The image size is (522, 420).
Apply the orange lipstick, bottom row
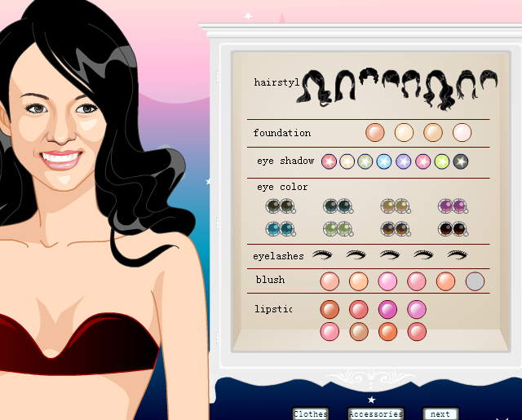[x=387, y=332]
